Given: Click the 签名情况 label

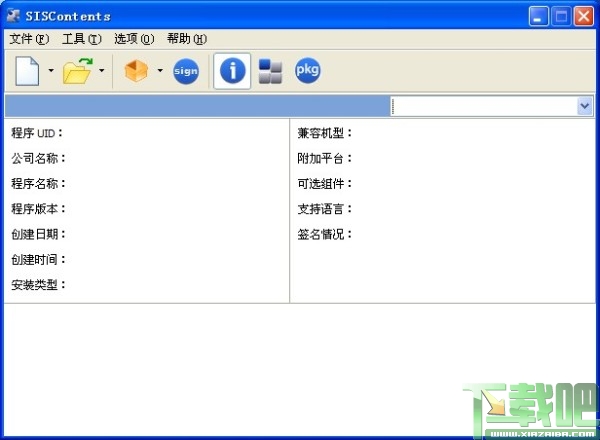Looking at the screenshot, I should coord(324,234).
